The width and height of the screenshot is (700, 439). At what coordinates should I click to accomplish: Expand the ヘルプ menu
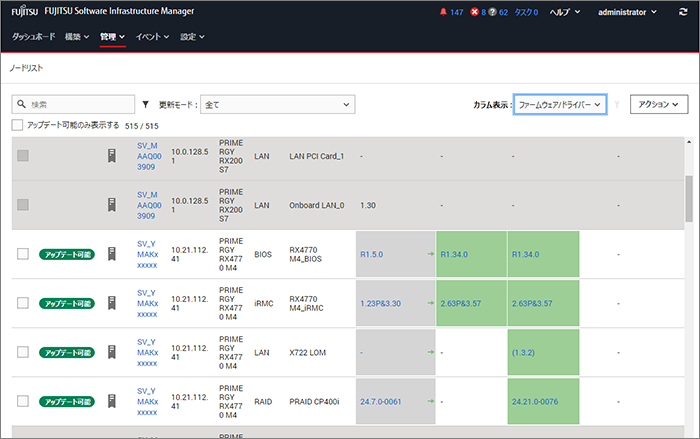point(565,12)
